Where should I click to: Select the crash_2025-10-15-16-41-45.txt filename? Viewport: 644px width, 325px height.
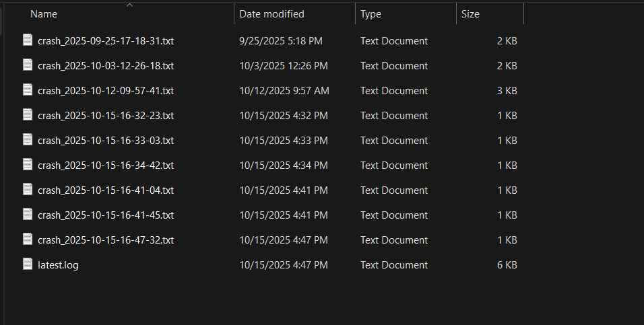(106, 215)
